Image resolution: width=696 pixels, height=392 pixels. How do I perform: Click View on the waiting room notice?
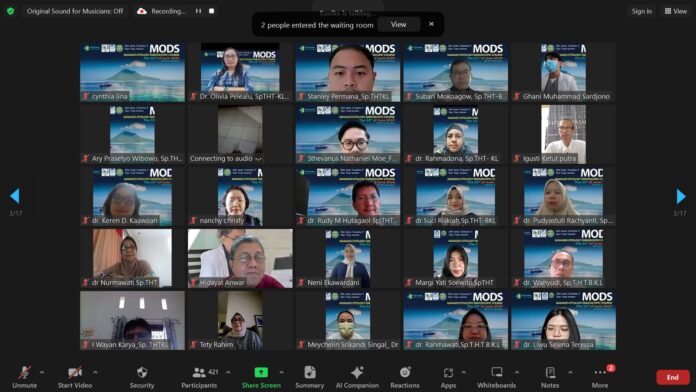pos(398,24)
